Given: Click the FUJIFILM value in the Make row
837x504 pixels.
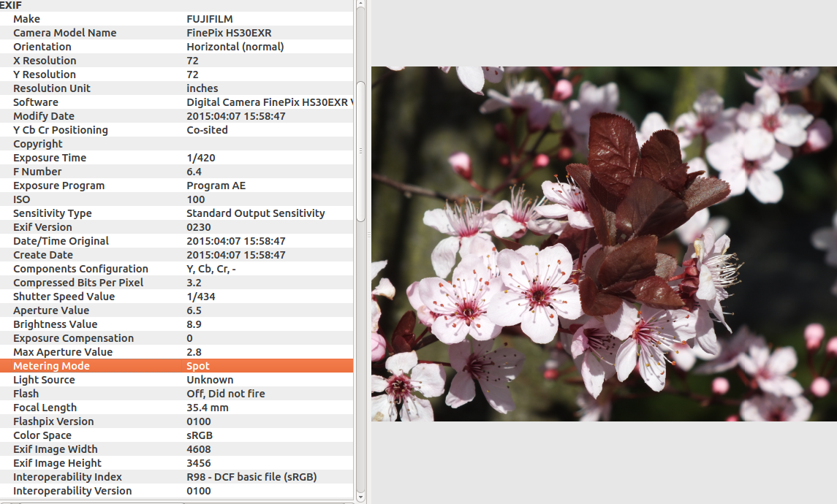Looking at the screenshot, I should coord(209,19).
